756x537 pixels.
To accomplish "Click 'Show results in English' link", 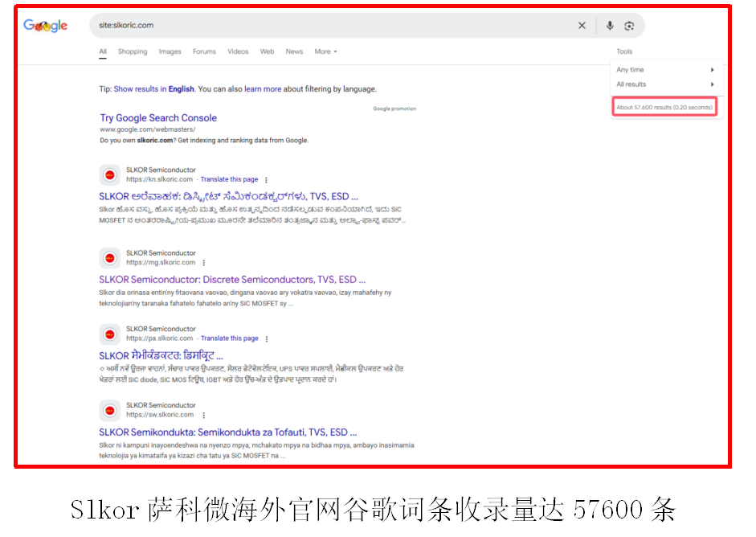I will coord(153,89).
